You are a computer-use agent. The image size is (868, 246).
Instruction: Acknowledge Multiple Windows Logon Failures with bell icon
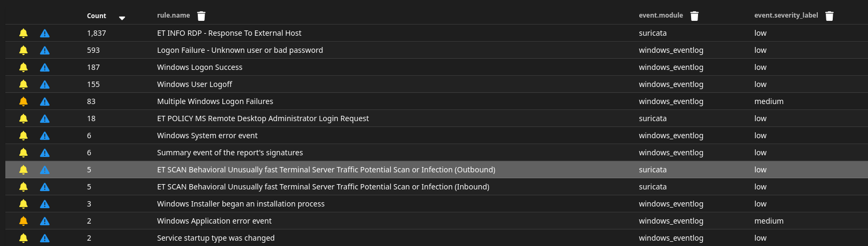tap(24, 101)
